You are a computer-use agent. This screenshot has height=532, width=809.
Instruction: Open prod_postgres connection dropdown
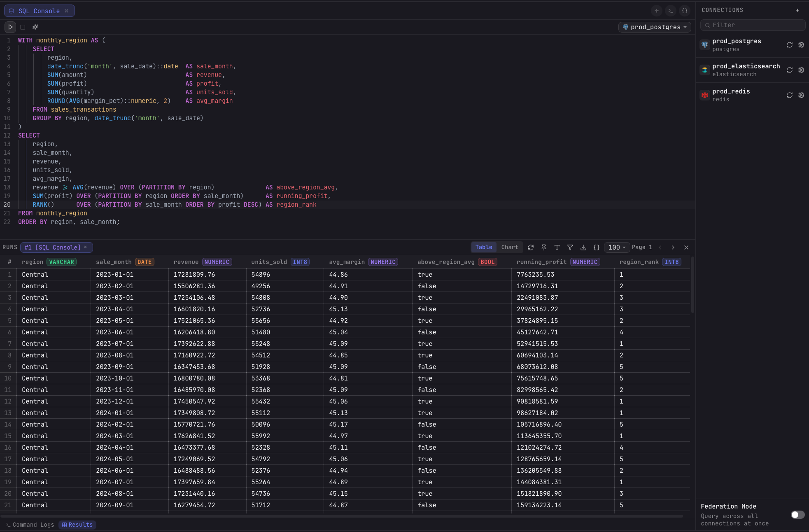pyautogui.click(x=655, y=27)
